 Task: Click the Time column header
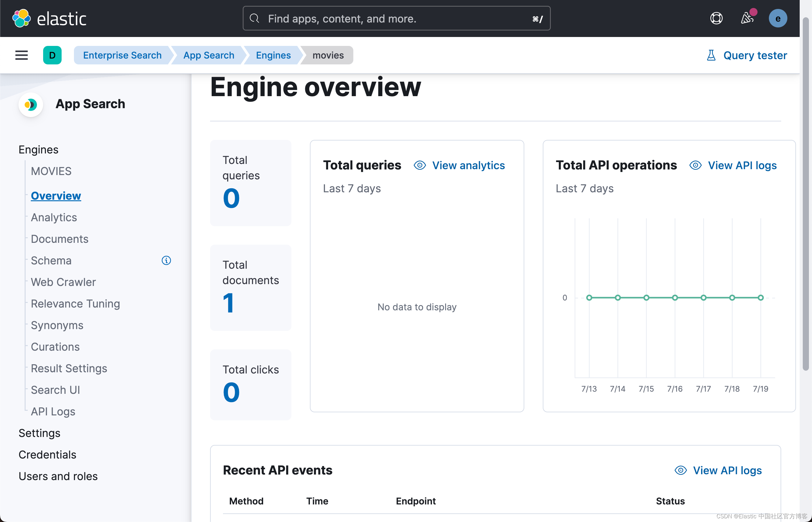click(317, 501)
